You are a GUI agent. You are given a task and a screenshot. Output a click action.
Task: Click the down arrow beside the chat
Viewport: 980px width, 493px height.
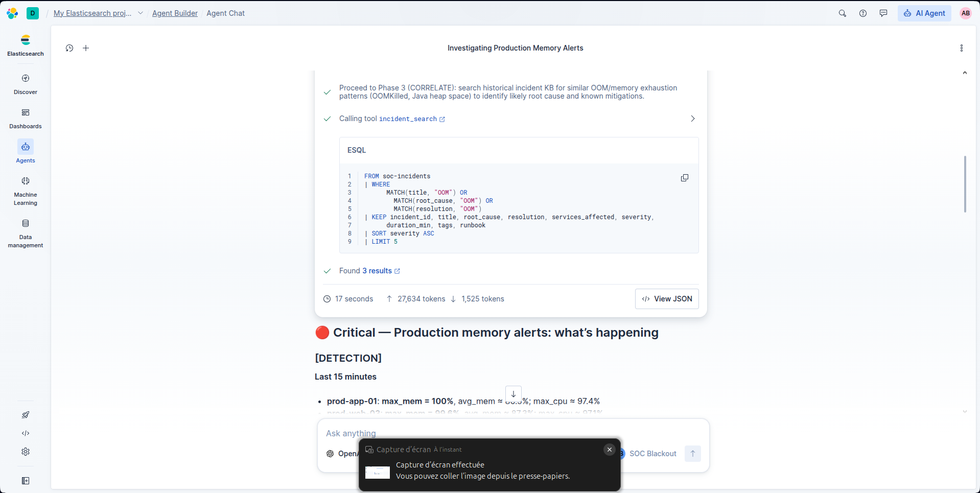click(965, 411)
